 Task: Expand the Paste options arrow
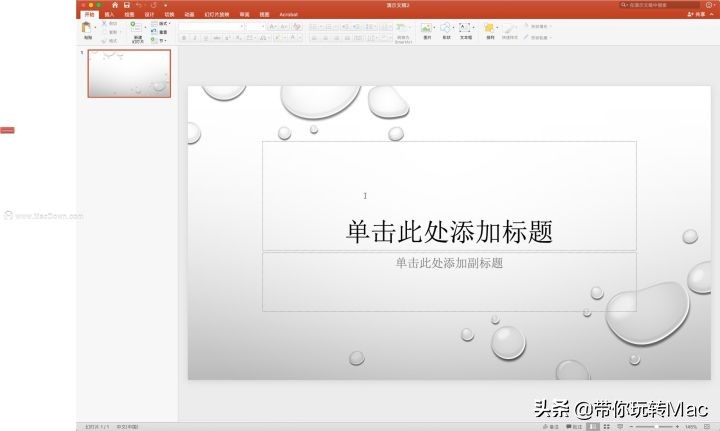(x=95, y=28)
